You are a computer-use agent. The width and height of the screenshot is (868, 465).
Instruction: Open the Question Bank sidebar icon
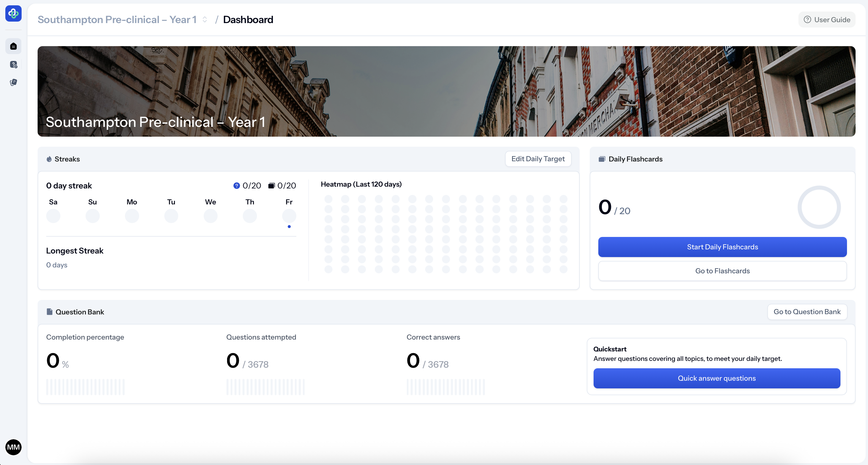pyautogui.click(x=14, y=65)
